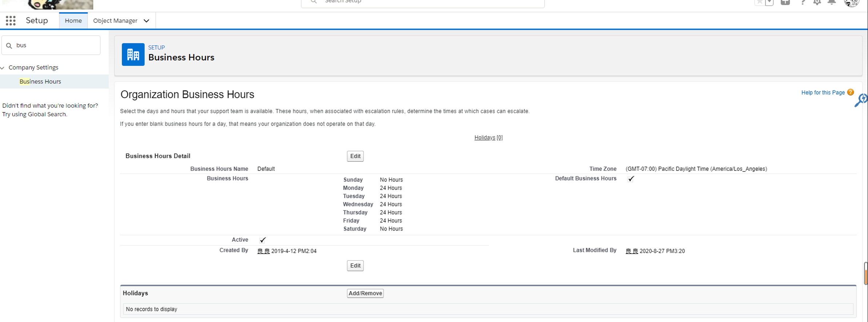The height and width of the screenshot is (322, 868).
Task: Click the modified date 2020-8-27 PM3:20
Action: [662, 251]
